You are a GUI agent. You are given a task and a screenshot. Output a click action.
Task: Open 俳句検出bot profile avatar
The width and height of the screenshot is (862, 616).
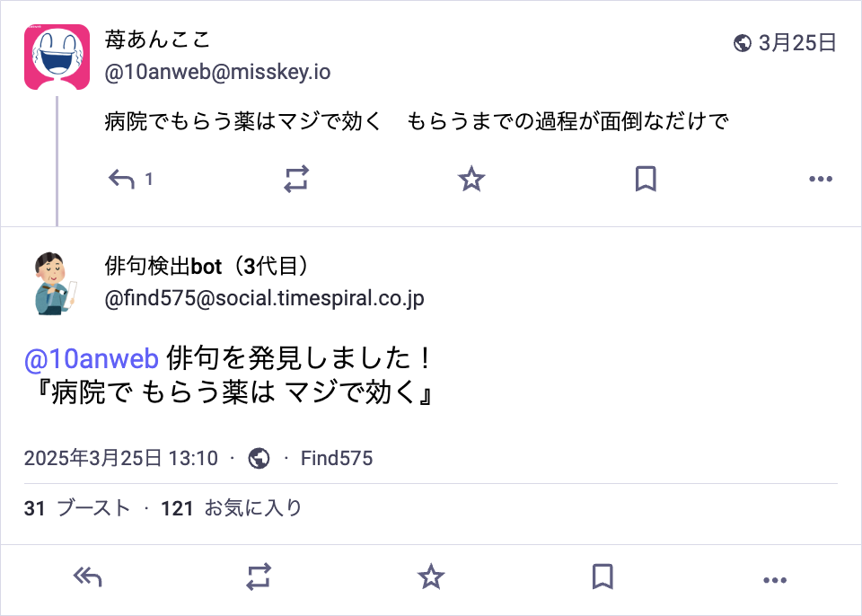click(57, 283)
